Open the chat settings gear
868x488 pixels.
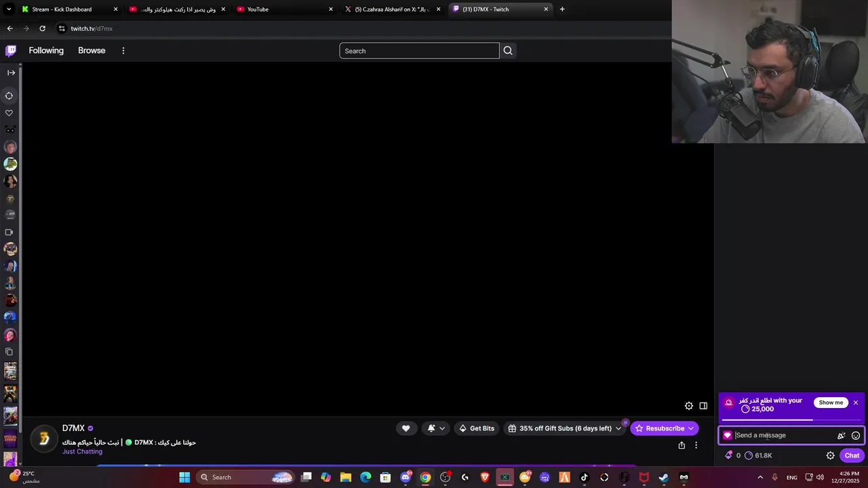point(830,455)
